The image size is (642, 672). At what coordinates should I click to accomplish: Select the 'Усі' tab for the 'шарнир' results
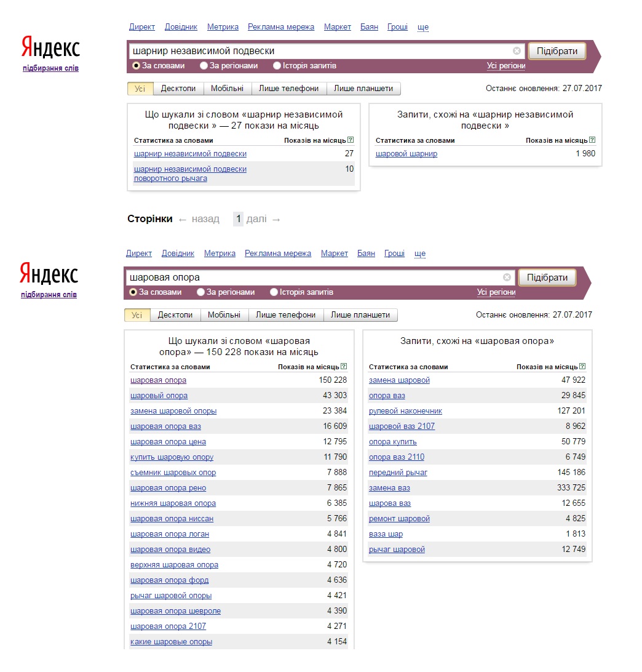coord(140,89)
